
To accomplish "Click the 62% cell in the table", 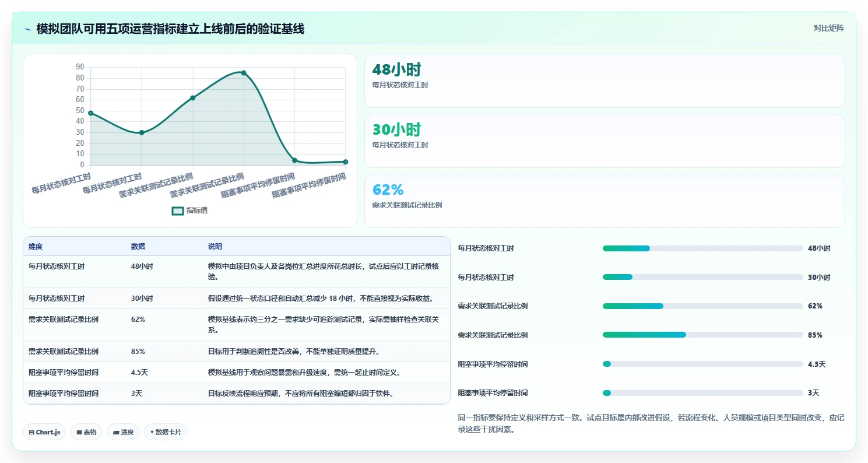I will pyautogui.click(x=138, y=320).
